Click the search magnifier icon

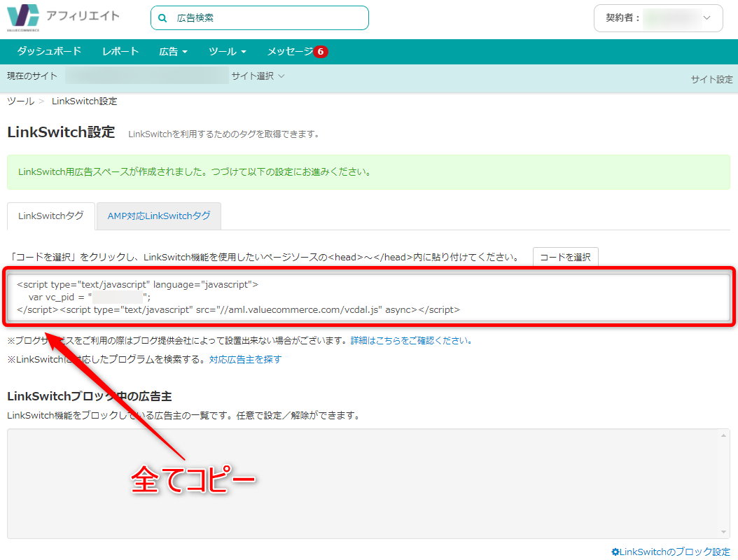tap(162, 18)
